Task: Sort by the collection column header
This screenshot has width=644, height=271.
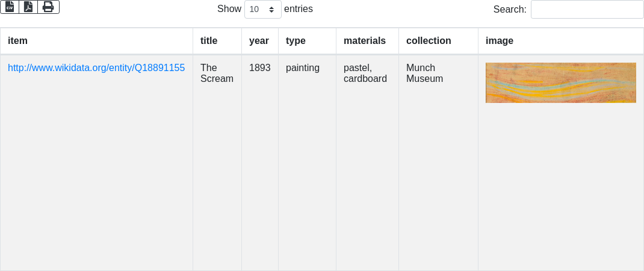Action: [x=429, y=41]
